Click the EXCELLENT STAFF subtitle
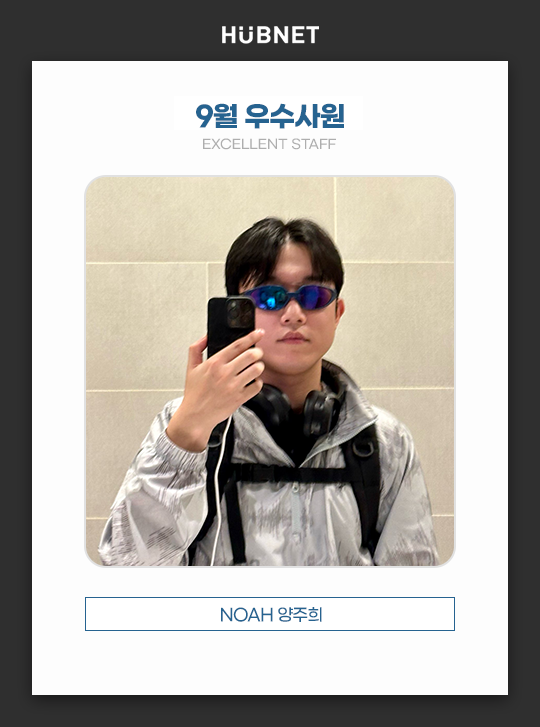This screenshot has height=727, width=540. tap(269, 144)
